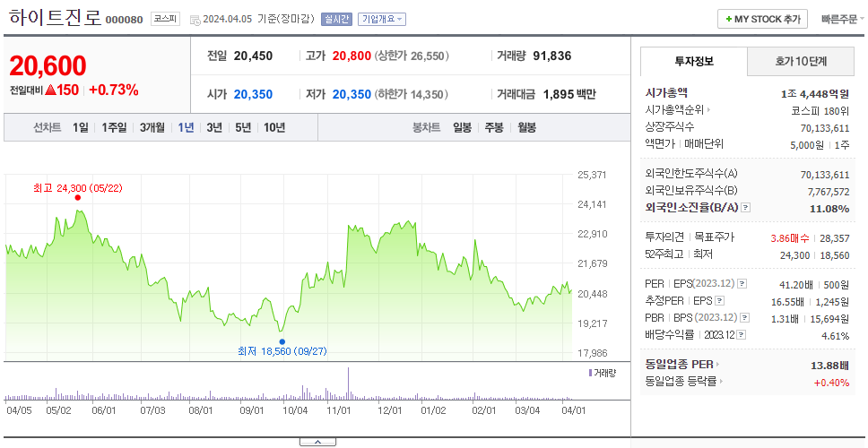Expand the 빠른주문 dropdown
The image size is (868, 448).
coord(843,19)
